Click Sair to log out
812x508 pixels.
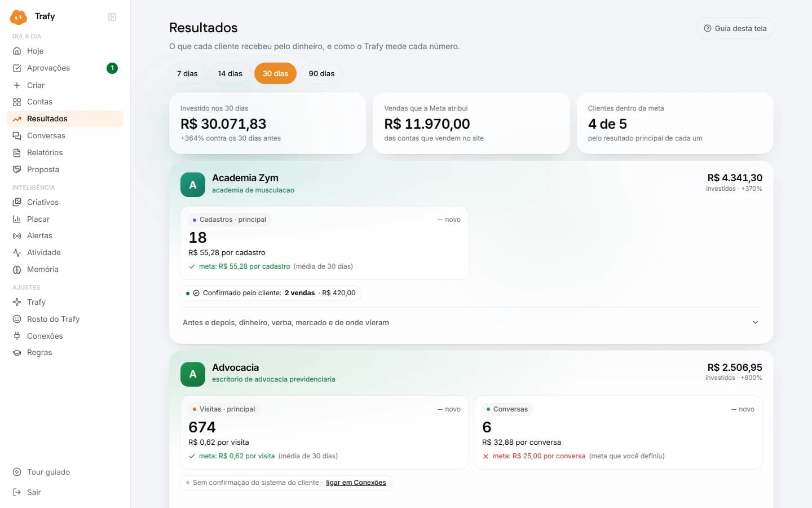65,492
